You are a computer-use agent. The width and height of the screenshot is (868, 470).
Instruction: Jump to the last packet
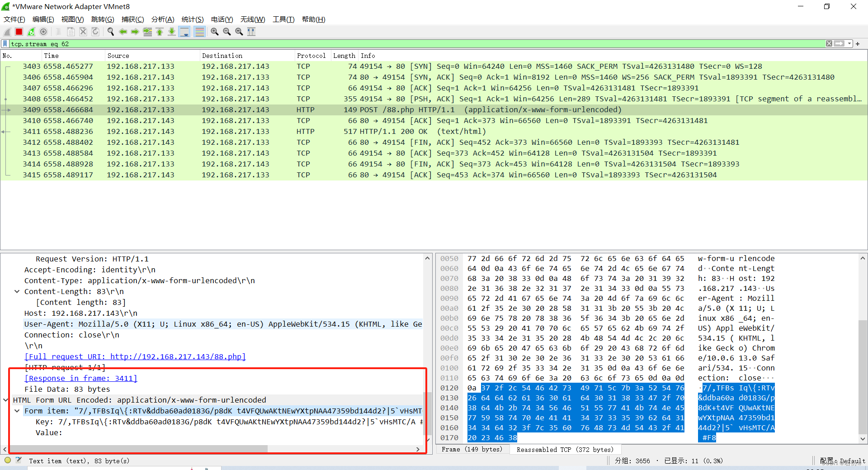click(x=172, y=32)
